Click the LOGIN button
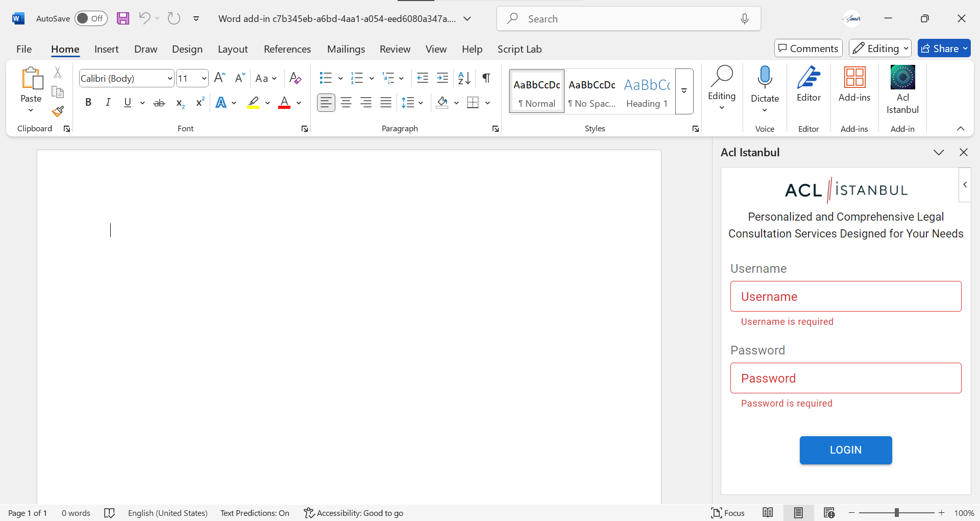The image size is (980, 521). point(845,450)
